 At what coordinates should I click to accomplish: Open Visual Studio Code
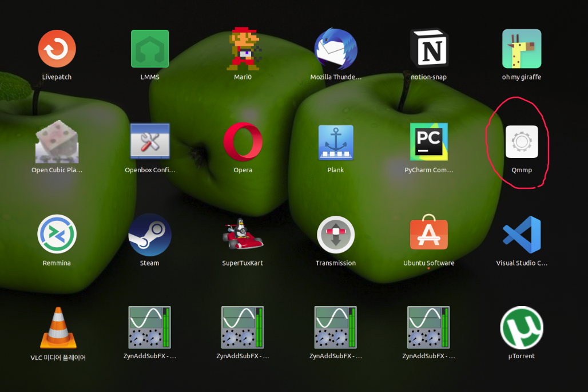click(522, 235)
